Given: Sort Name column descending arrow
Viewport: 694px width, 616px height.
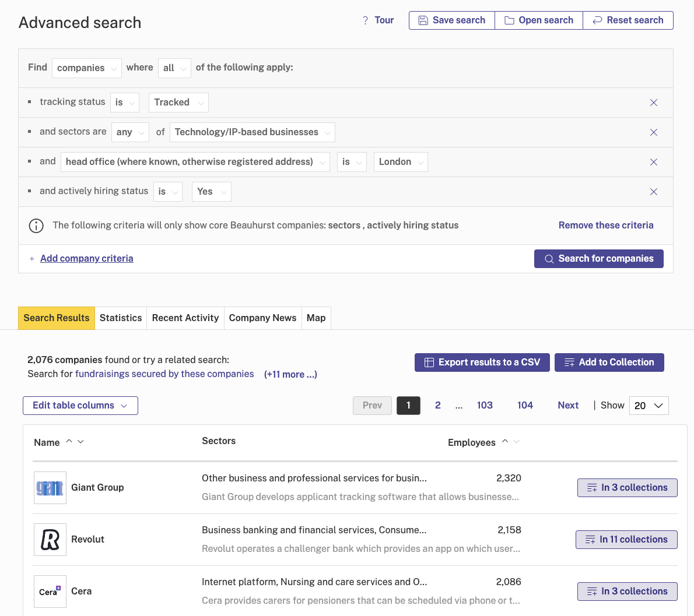Looking at the screenshot, I should 80,441.
